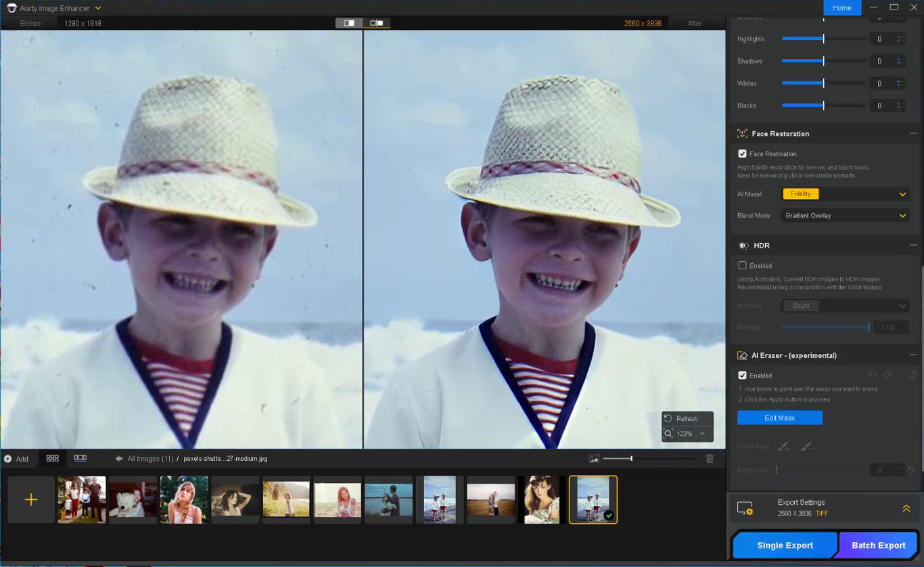The image size is (924, 567).
Task: Click the back arrow beside All Images
Action: point(119,458)
